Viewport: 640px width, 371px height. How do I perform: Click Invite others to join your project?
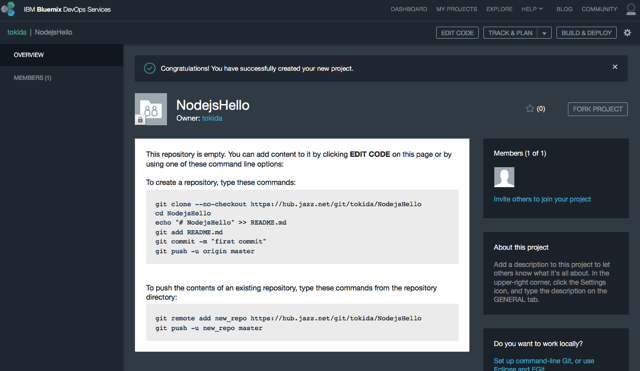click(542, 199)
